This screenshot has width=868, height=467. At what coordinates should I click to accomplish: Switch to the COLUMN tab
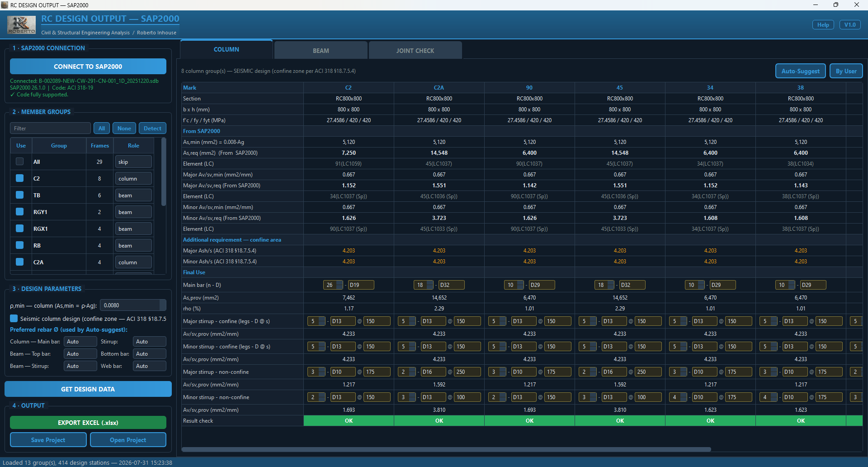(226, 49)
